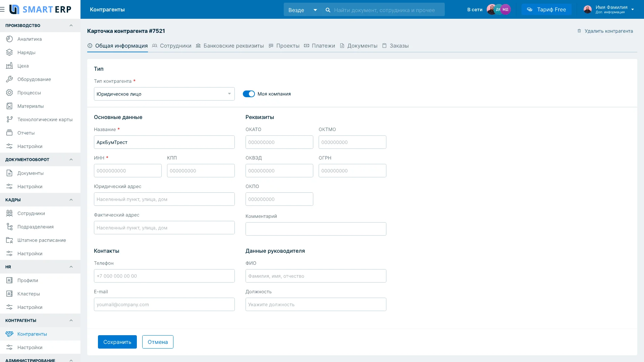Click the Технологические карты branch icon
This screenshot has width=644, height=362.
tap(9, 119)
